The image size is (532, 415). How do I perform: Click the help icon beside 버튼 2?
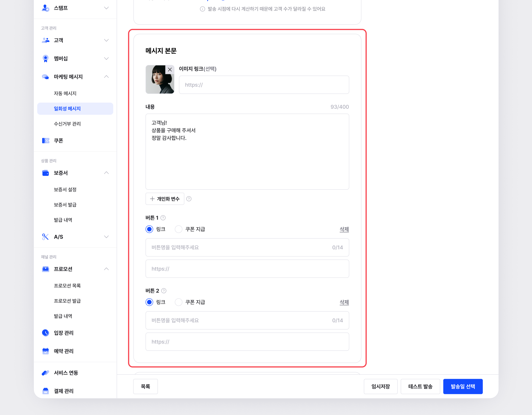[164, 291]
